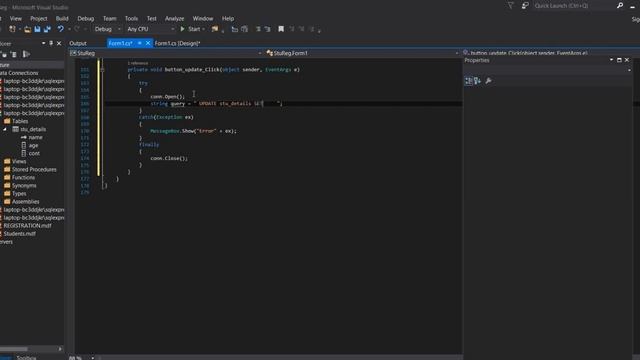This screenshot has width=640, height=360.
Task: Click the Categorized icon in Properties panel
Action: 469,81
